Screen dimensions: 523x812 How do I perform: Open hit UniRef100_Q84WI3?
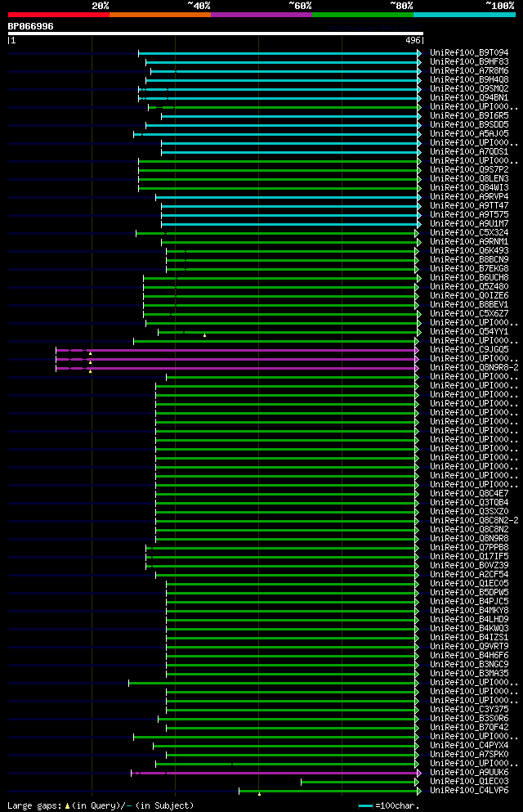pos(469,187)
